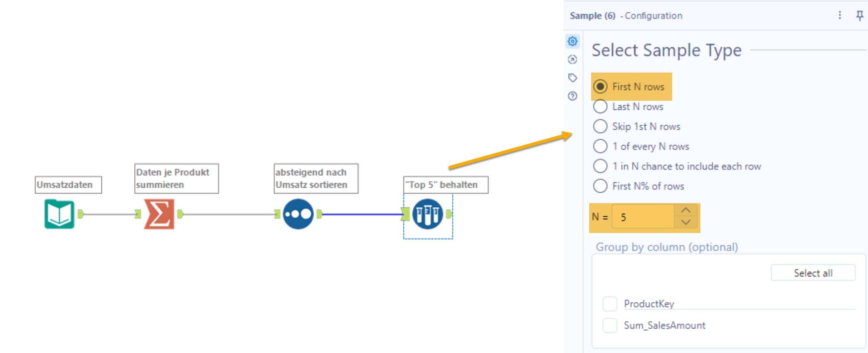This screenshot has width=868, height=353.
Task: Pin the Configuration panel
Action: coord(860,15)
